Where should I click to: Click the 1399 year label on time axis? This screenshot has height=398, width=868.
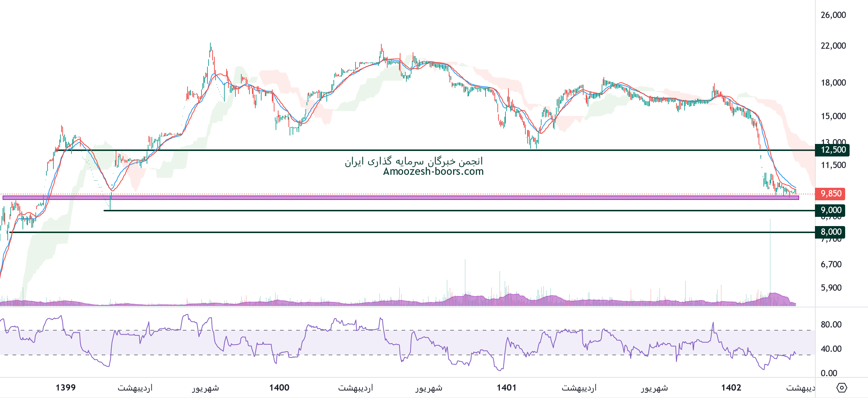pos(66,388)
